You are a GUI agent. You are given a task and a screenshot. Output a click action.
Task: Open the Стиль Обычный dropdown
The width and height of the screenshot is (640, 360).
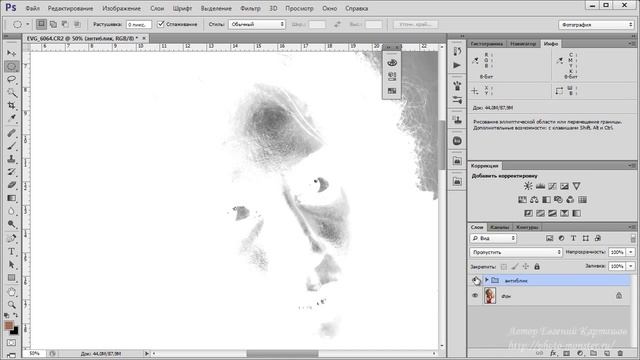click(257, 24)
